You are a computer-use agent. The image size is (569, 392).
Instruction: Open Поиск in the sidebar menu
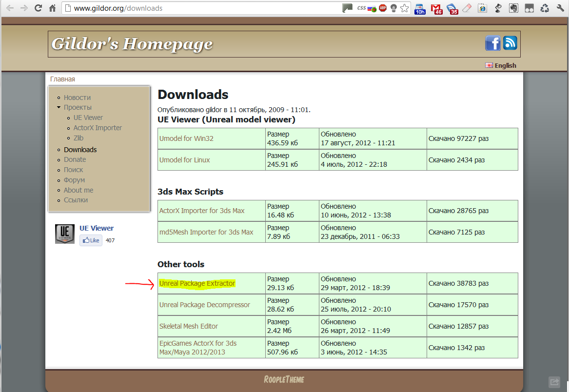pos(73,170)
